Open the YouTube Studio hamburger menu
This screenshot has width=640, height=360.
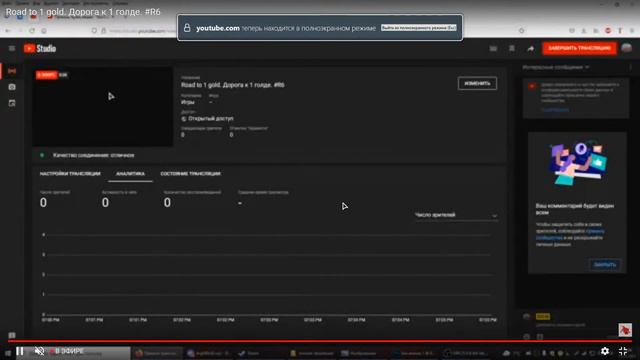12,49
